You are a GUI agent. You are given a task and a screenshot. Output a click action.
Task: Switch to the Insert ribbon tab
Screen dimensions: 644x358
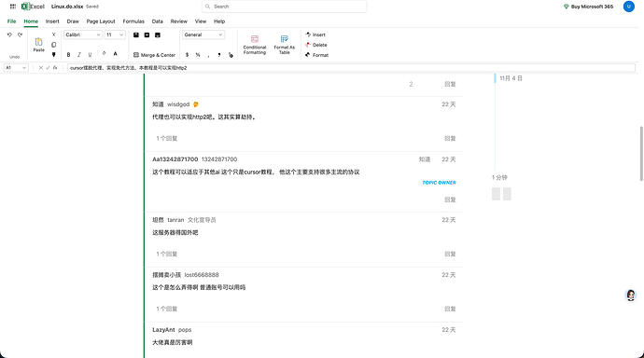click(52, 21)
